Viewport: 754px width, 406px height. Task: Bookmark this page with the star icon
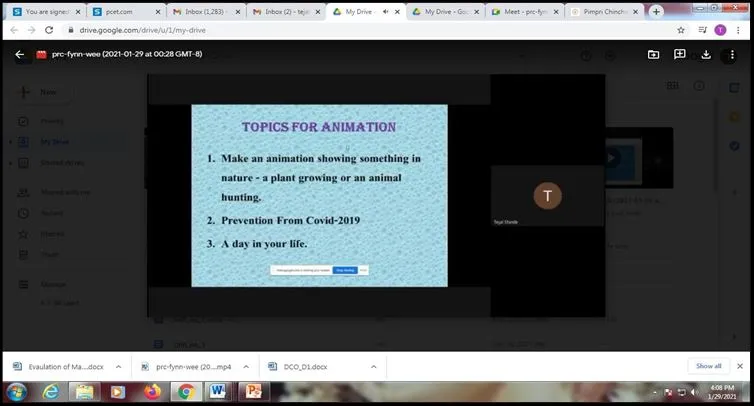pos(681,30)
